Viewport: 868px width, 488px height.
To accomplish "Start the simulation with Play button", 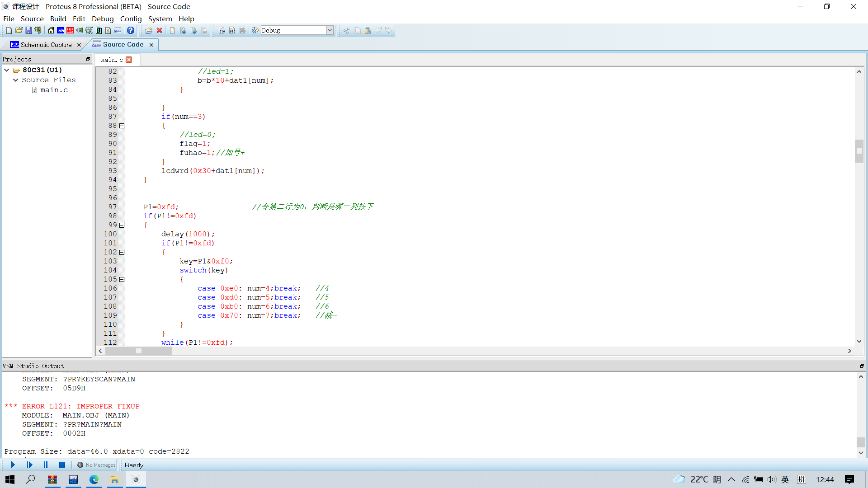I will coord(13,465).
